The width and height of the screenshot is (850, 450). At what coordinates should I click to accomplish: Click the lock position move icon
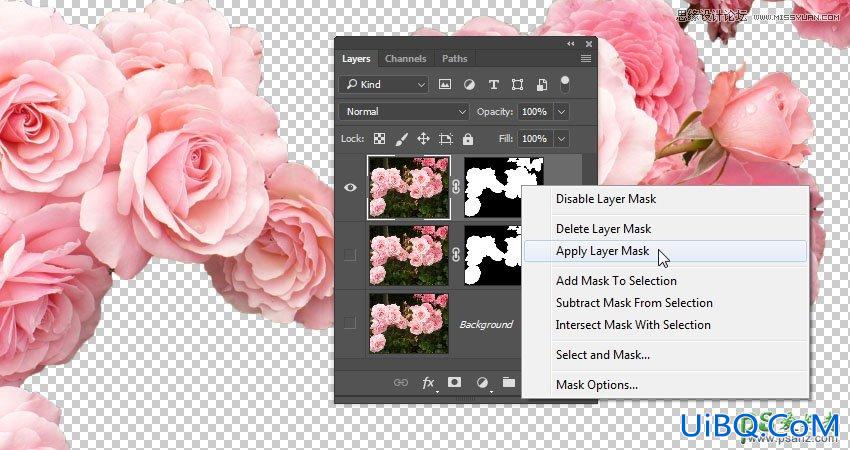[423, 139]
